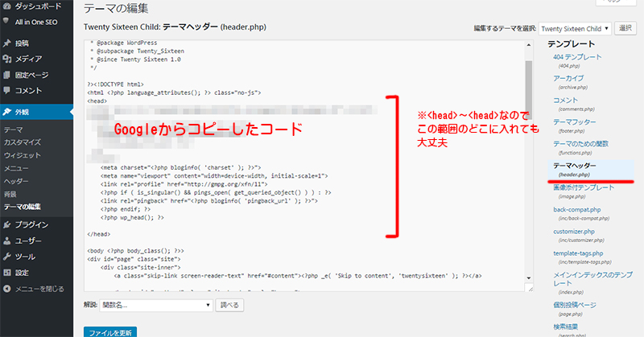Collapse the menu with メニューを閉じる arrow
This screenshot has width=644, height=337.
[x=7, y=288]
